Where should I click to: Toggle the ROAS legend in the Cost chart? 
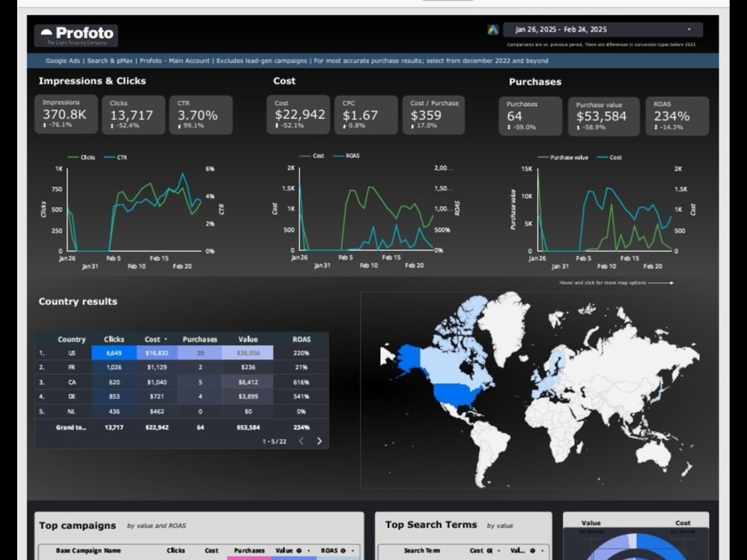pos(347,156)
